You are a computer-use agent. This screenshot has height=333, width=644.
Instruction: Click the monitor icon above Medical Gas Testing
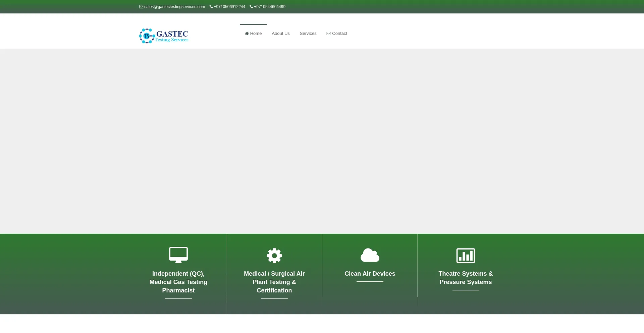pos(178,255)
